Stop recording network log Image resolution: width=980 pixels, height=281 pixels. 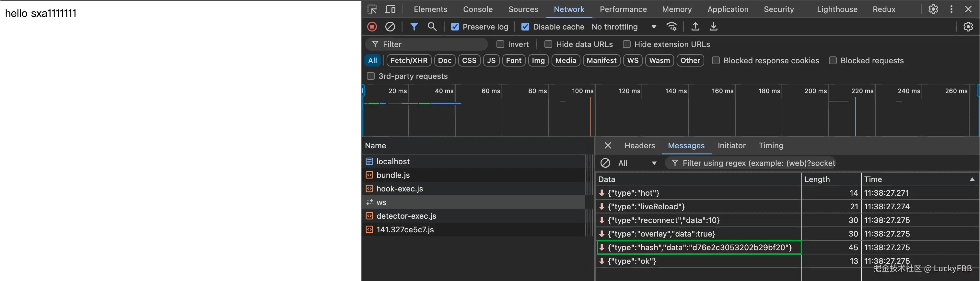tap(372, 27)
